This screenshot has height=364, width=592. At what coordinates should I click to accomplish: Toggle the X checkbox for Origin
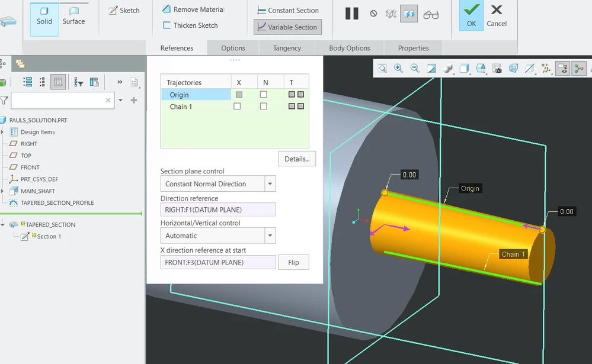tap(239, 95)
